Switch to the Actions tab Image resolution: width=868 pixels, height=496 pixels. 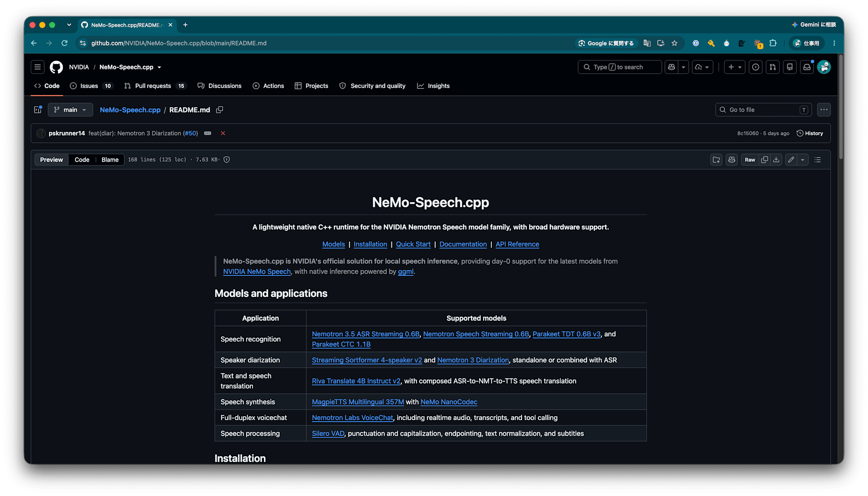[268, 86]
